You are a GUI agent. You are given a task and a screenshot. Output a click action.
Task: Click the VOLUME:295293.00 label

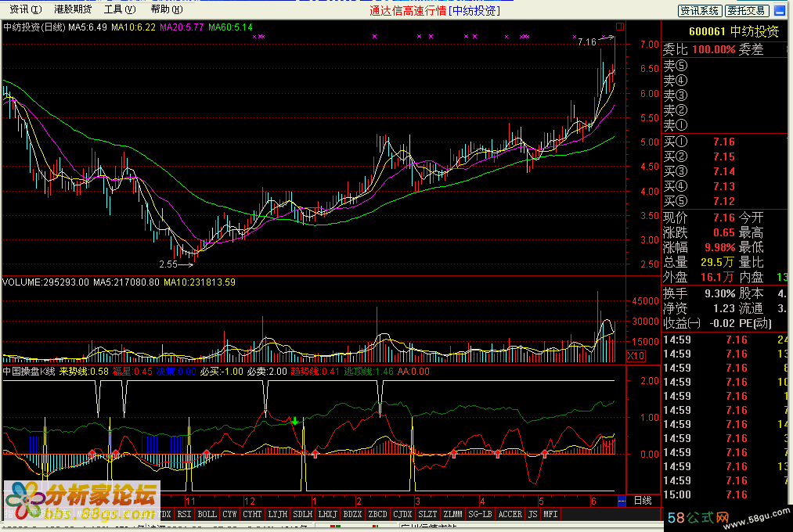coord(45,282)
